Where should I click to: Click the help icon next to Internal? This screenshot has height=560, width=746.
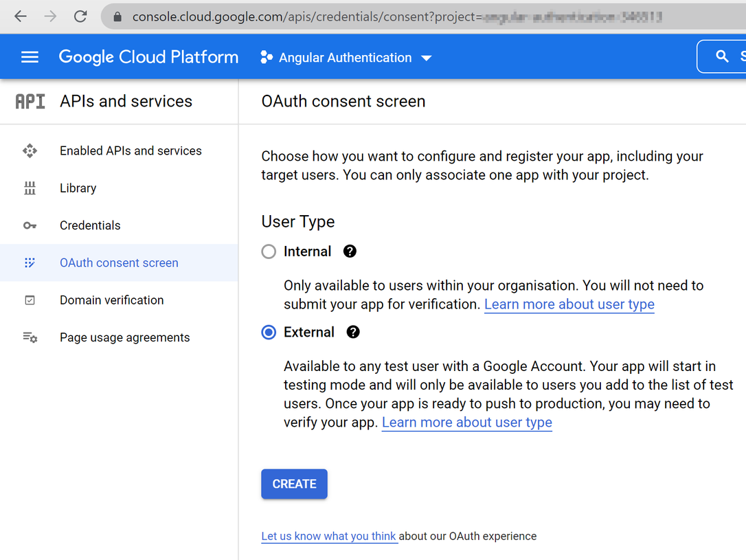point(350,251)
